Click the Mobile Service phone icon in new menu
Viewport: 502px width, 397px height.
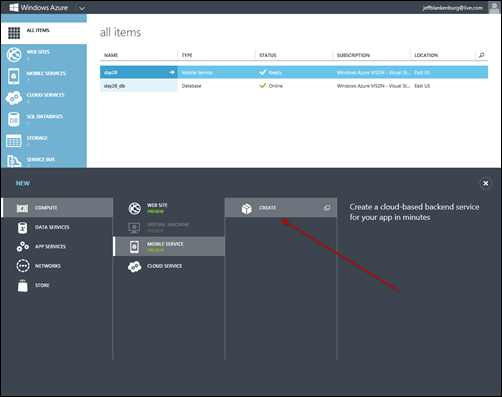(134, 247)
